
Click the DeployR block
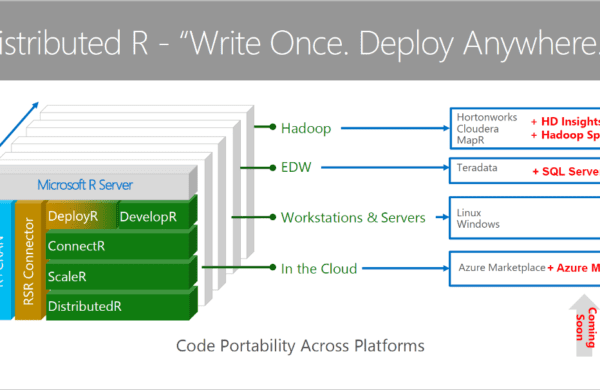[82, 217]
